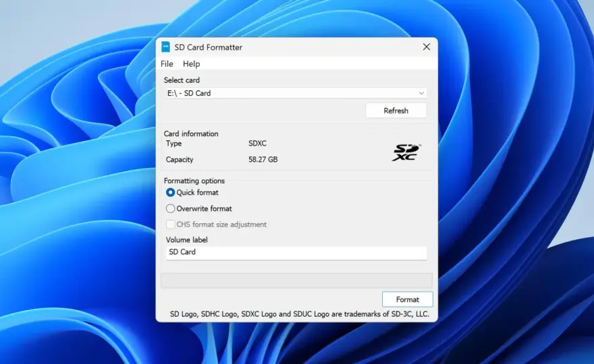The image size is (594, 364).
Task: Click the SD Card Formatter app icon
Action: (165, 47)
